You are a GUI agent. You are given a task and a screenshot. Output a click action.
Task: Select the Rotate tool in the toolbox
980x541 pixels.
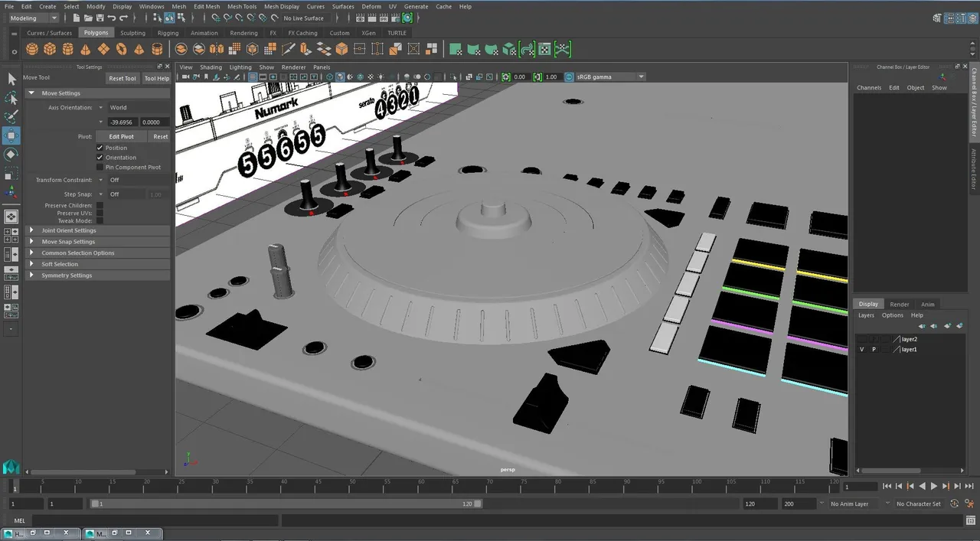click(11, 155)
